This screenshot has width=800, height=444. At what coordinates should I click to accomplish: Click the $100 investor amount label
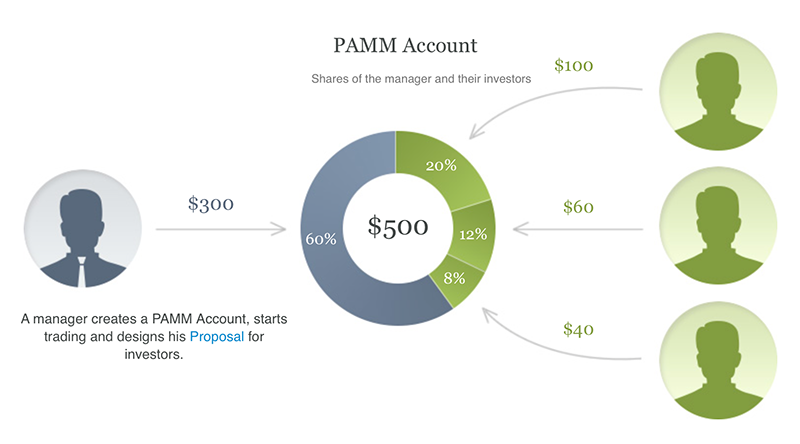pyautogui.click(x=573, y=65)
